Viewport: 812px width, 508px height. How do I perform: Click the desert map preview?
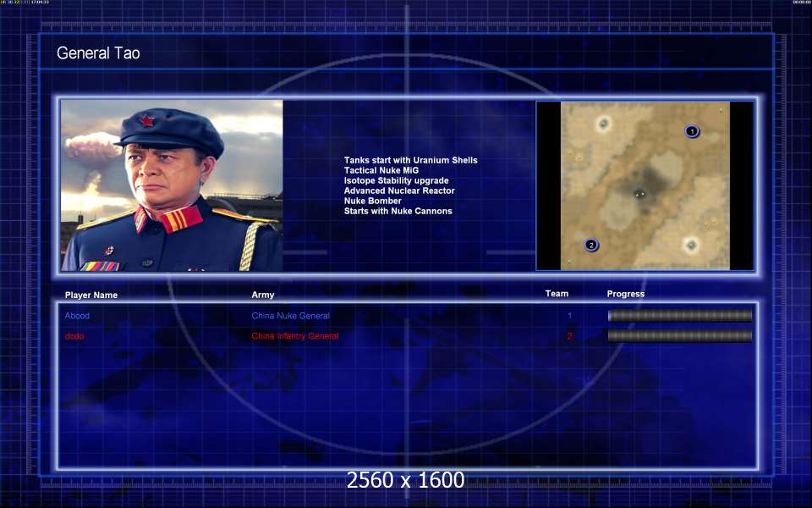645,185
